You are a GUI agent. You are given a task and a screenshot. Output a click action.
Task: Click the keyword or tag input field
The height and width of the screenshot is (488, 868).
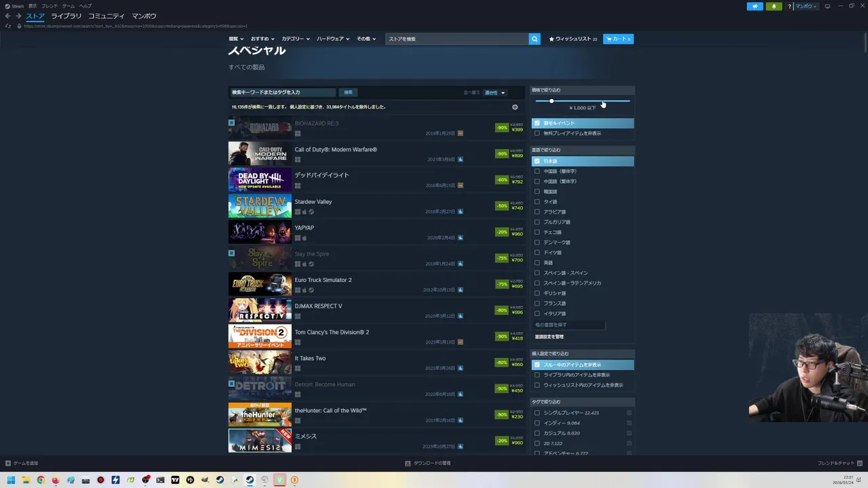pyautogui.click(x=283, y=92)
